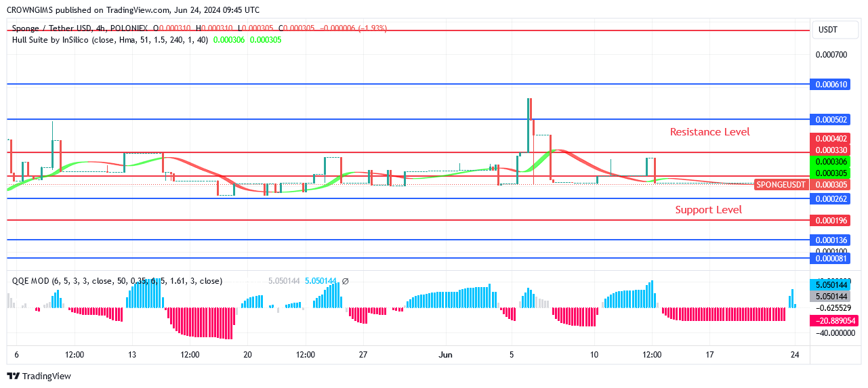This screenshot has width=868, height=388.
Task: Click the 0.000081 blue price label
Action: [x=830, y=259]
